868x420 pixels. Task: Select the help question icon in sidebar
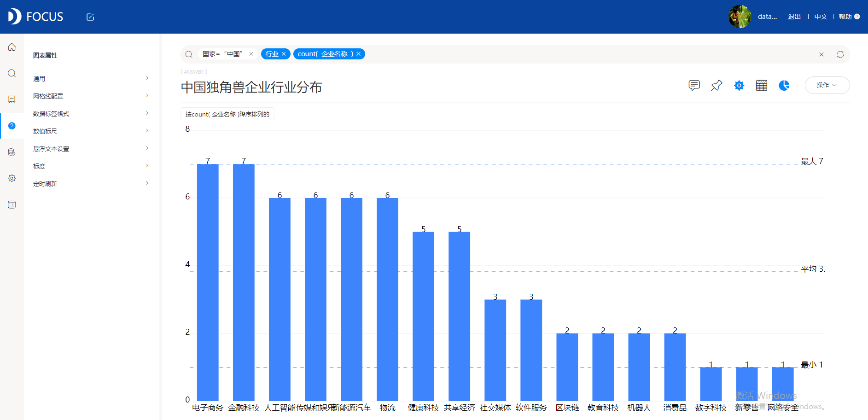click(12, 126)
